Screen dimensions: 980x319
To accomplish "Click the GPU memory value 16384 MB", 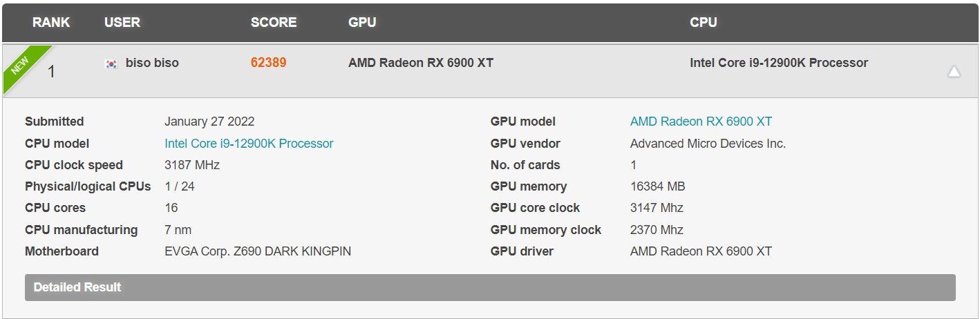I will [658, 186].
